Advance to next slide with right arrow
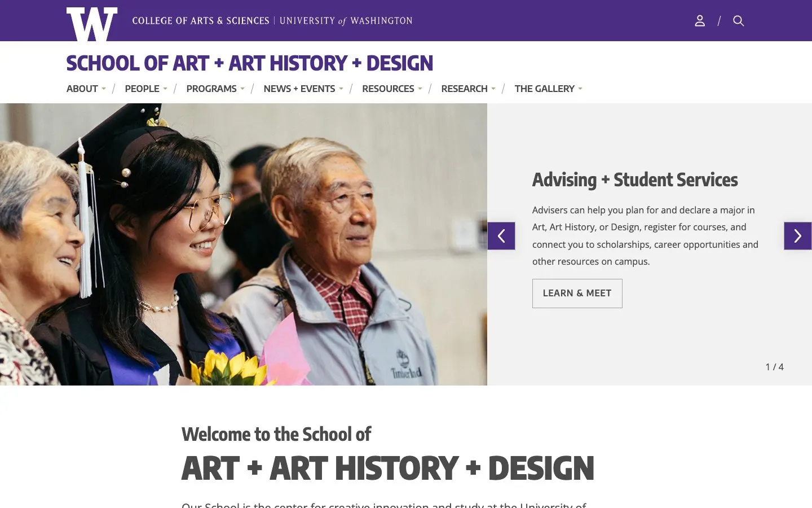 [x=797, y=236]
